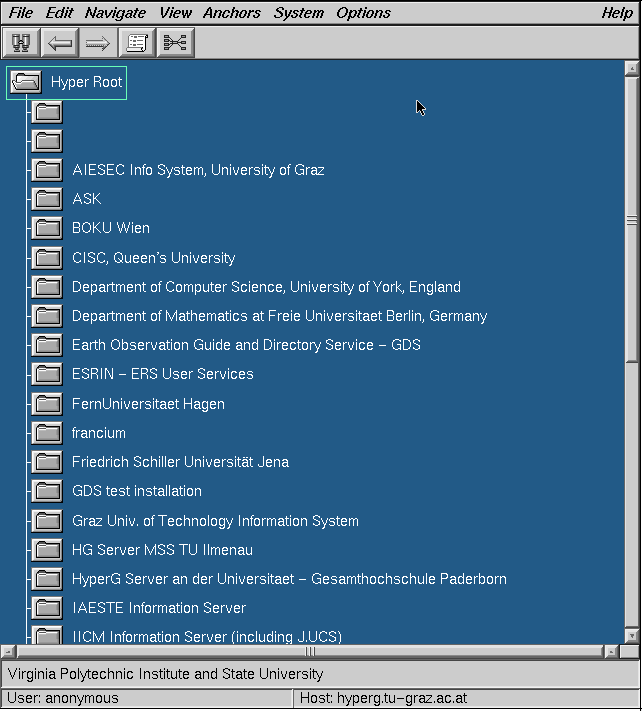
Task: Go back with the left arrow button
Action: (x=60, y=43)
